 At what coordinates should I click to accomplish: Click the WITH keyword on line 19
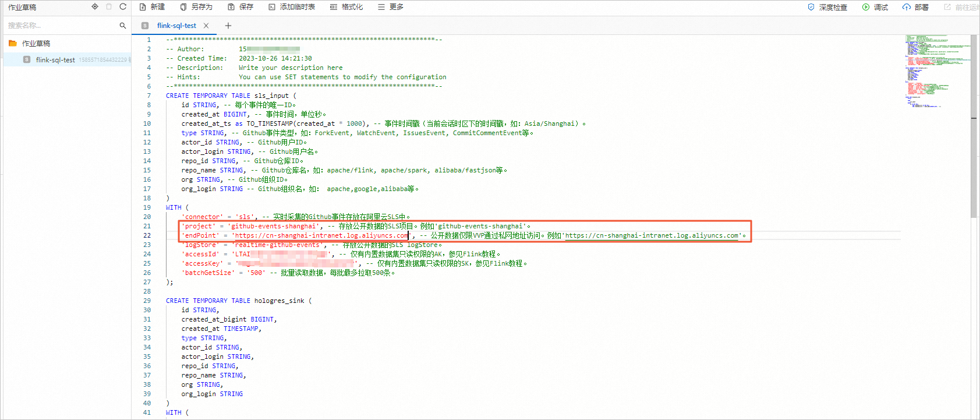point(174,207)
